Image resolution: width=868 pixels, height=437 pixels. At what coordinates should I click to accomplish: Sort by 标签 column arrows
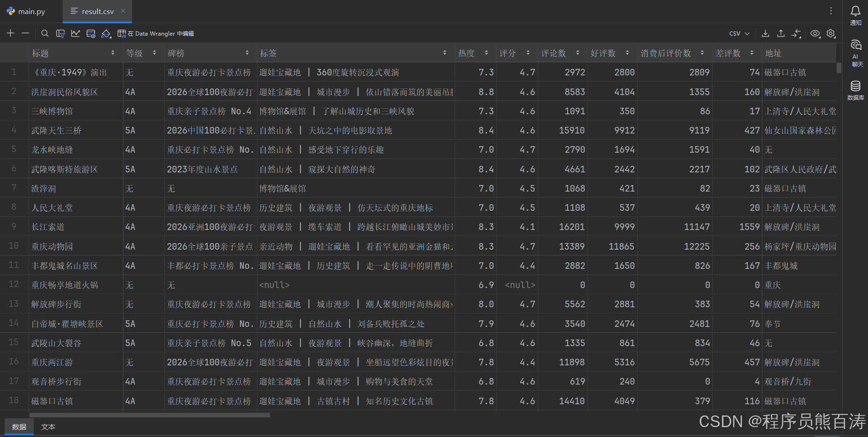(x=445, y=53)
